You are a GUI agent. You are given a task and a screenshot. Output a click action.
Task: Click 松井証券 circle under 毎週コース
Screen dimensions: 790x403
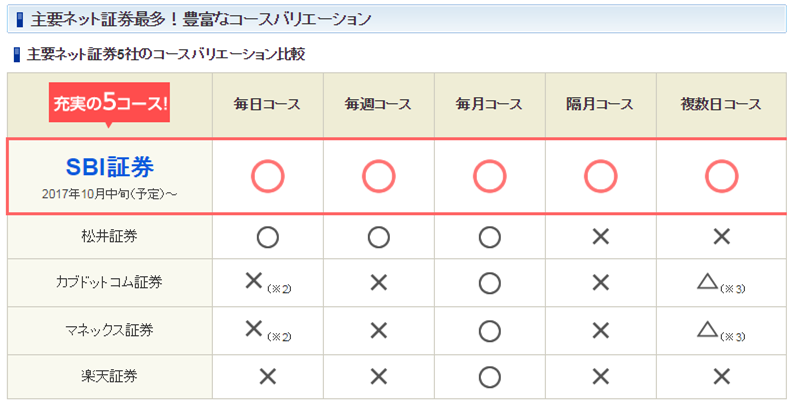click(x=378, y=237)
